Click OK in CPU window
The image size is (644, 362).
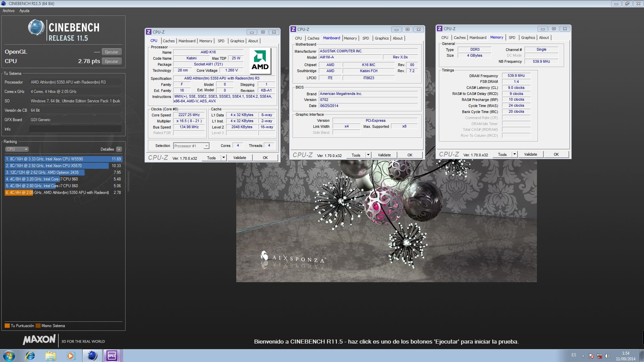click(x=265, y=158)
